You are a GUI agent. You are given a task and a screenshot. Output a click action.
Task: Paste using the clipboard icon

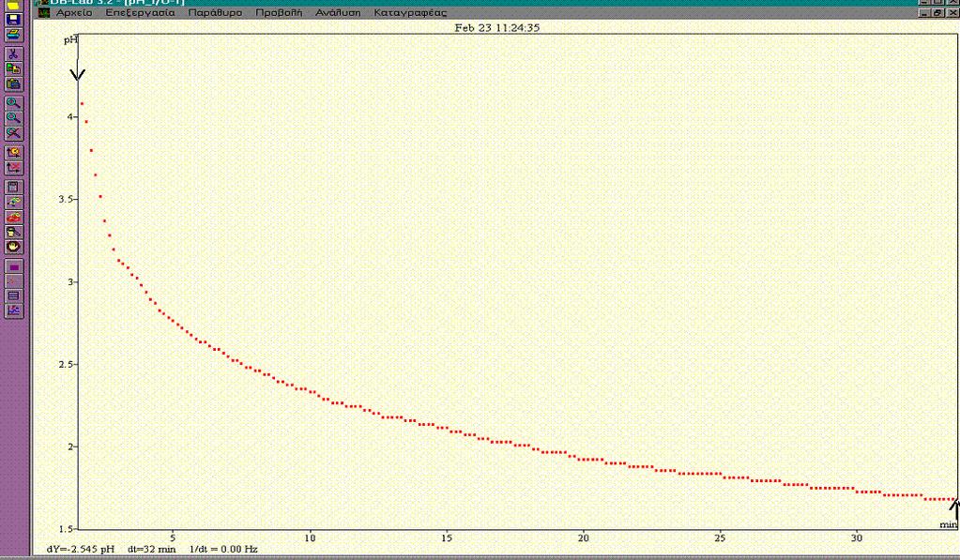[13, 83]
